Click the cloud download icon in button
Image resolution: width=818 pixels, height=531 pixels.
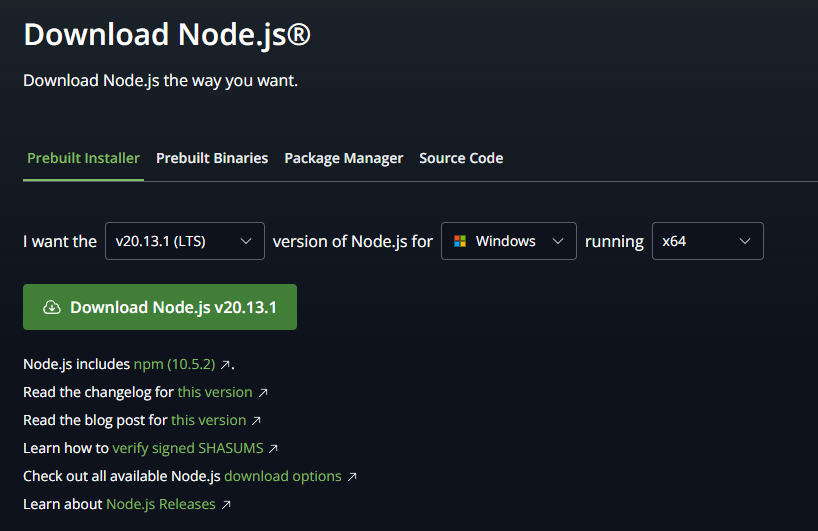click(x=52, y=307)
